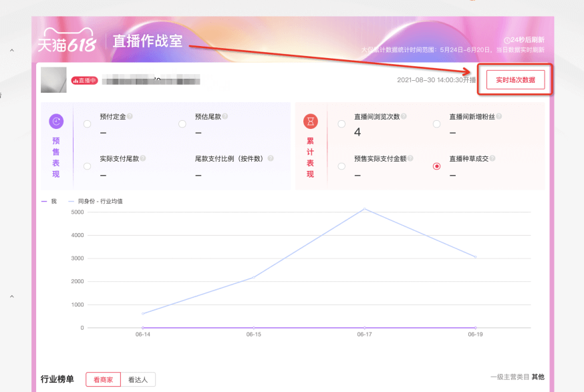Open help icon next to 预售实际支付金额
Image resolution: width=584 pixels, height=392 pixels.
[x=410, y=158]
